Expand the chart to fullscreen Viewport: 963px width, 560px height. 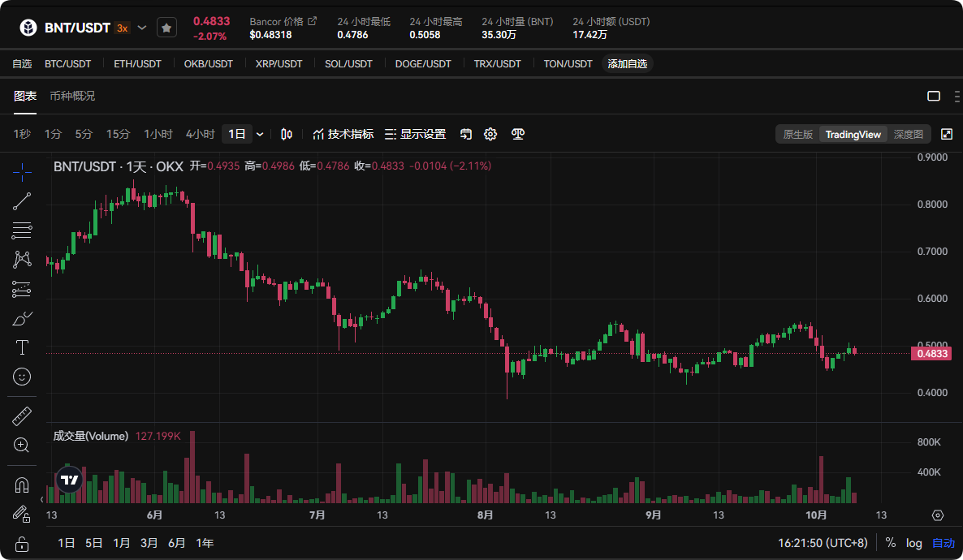[x=947, y=134]
